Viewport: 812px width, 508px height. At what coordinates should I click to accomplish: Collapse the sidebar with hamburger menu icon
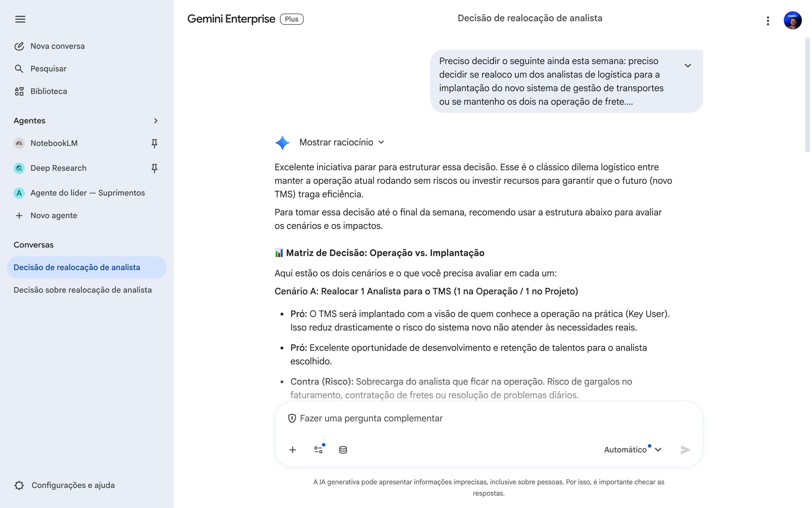click(x=20, y=19)
